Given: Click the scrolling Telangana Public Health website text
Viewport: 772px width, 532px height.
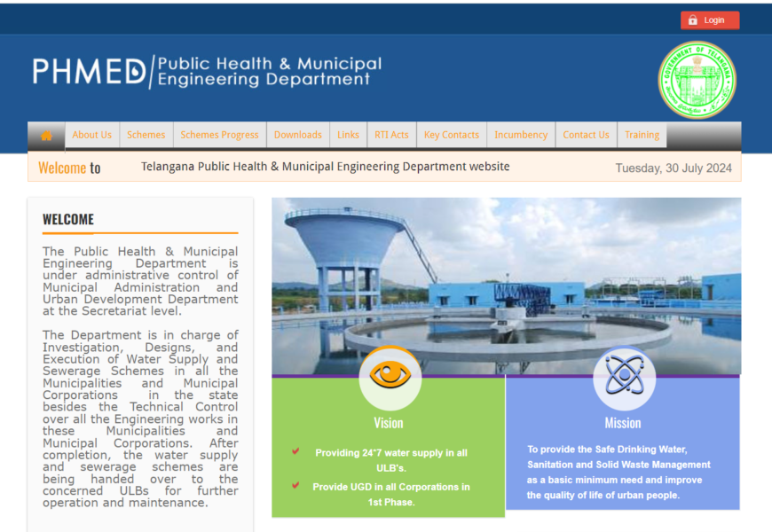Looking at the screenshot, I should 326,167.
